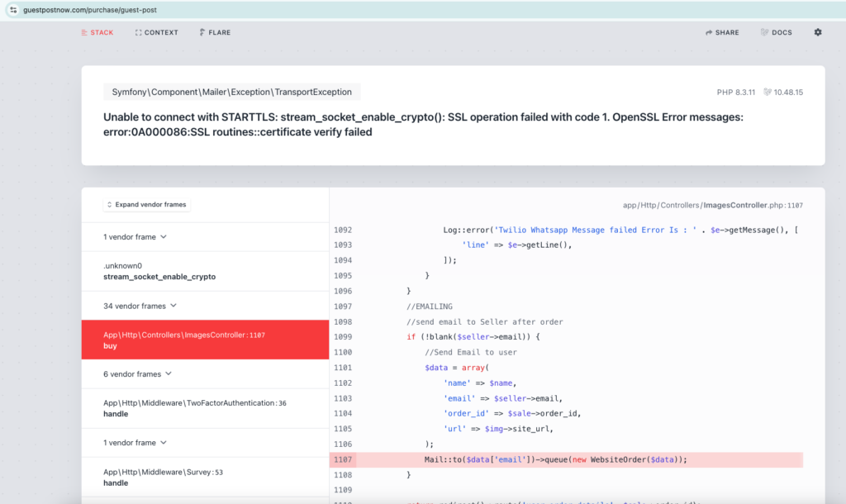Open the Docs link

[776, 32]
